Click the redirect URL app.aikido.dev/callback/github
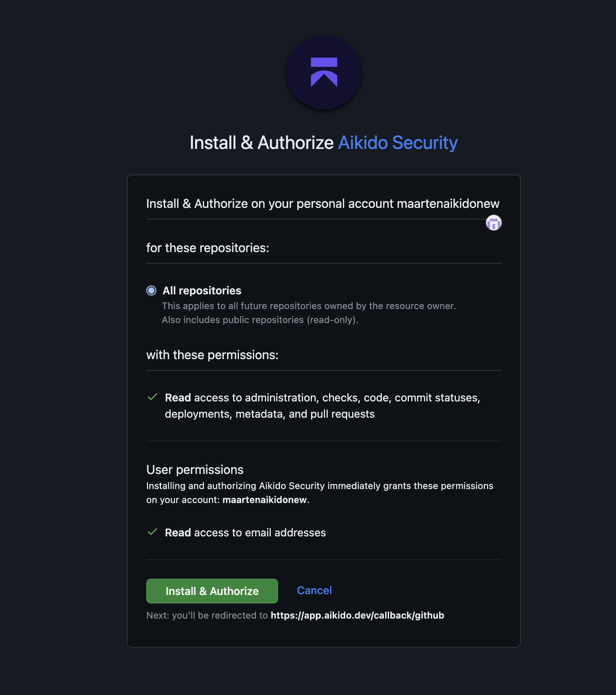 (357, 615)
